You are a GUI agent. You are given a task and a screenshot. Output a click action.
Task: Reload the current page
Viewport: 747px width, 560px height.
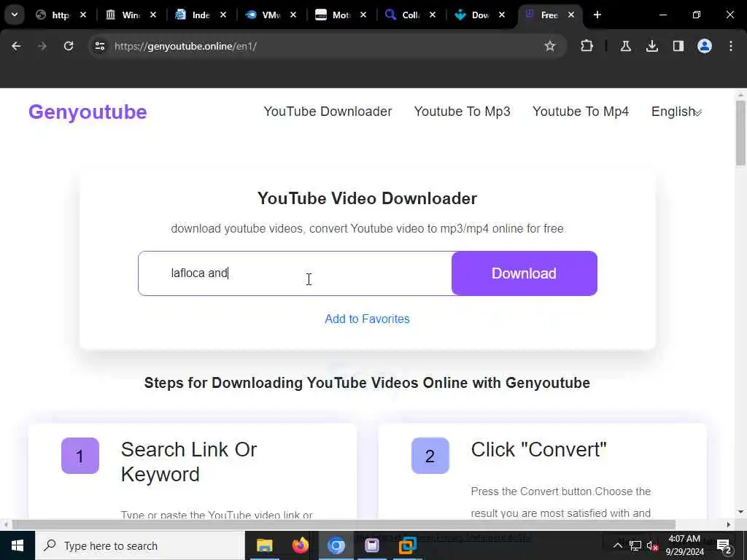tap(69, 46)
